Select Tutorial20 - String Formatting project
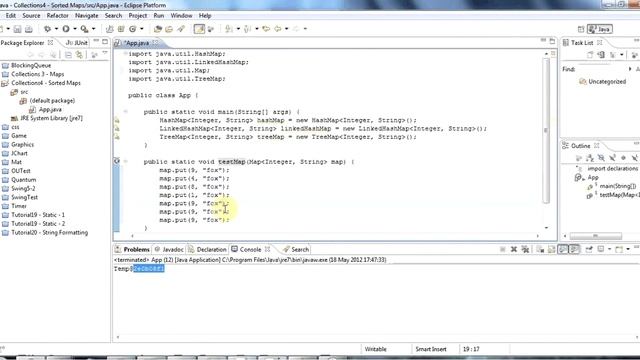The image size is (640, 360). (x=45, y=233)
